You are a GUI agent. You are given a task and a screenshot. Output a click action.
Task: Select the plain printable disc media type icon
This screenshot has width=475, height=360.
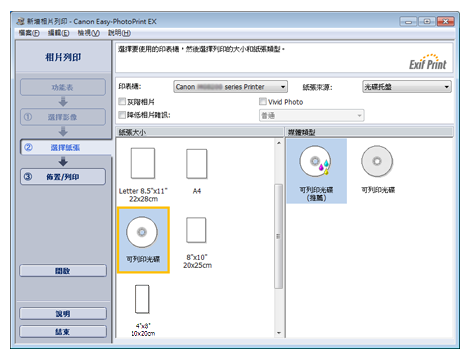point(377,161)
